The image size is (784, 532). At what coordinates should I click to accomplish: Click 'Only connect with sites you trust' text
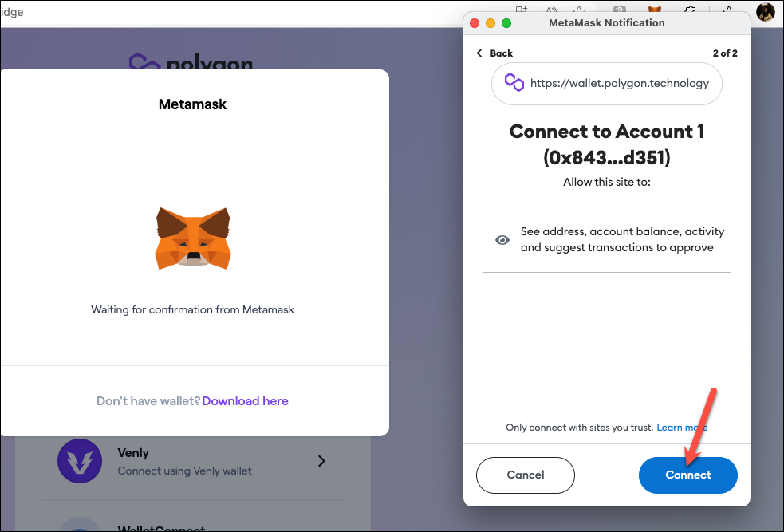580,428
